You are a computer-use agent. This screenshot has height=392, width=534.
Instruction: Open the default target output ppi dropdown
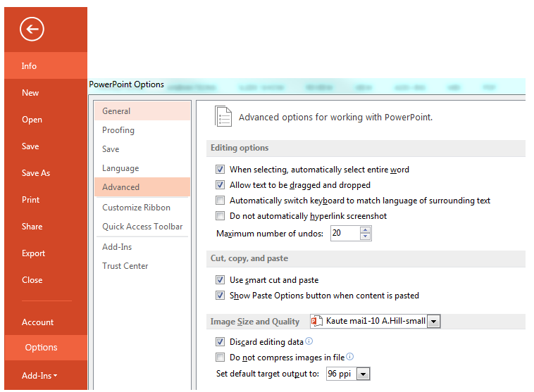pyautogui.click(x=363, y=374)
